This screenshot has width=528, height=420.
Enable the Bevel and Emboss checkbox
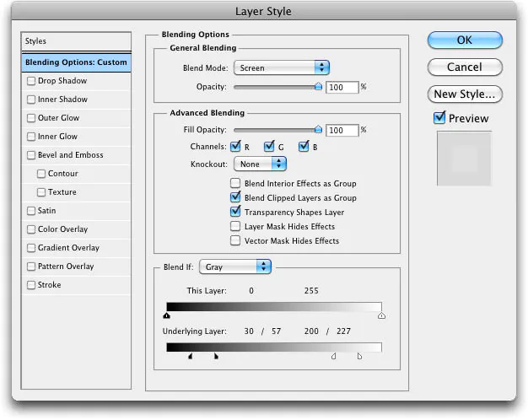[x=31, y=155]
